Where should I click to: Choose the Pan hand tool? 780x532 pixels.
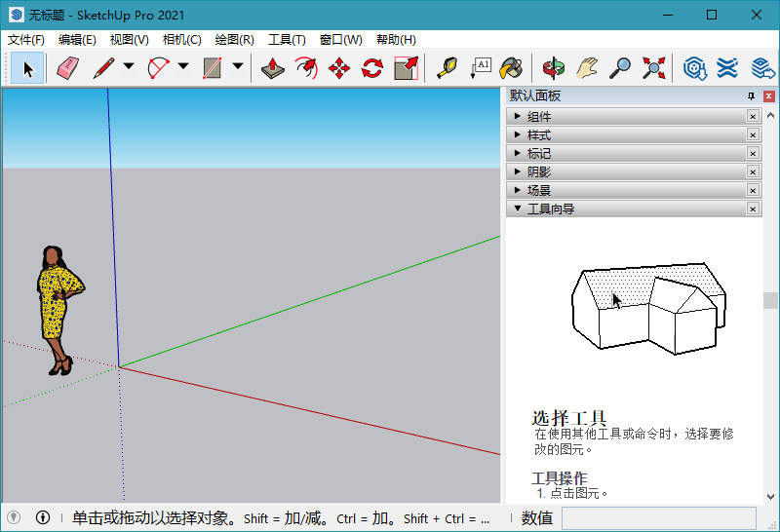coord(586,68)
